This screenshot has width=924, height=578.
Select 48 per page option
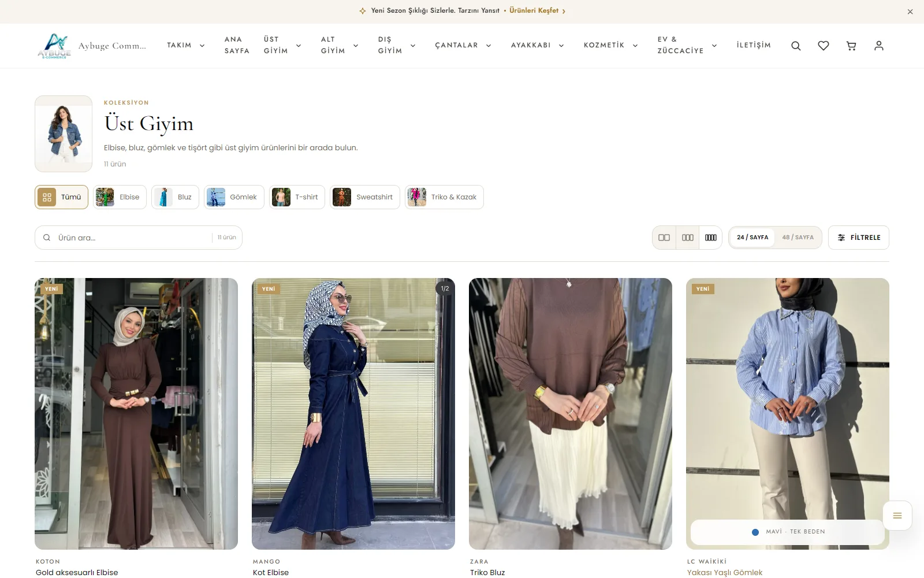(798, 238)
